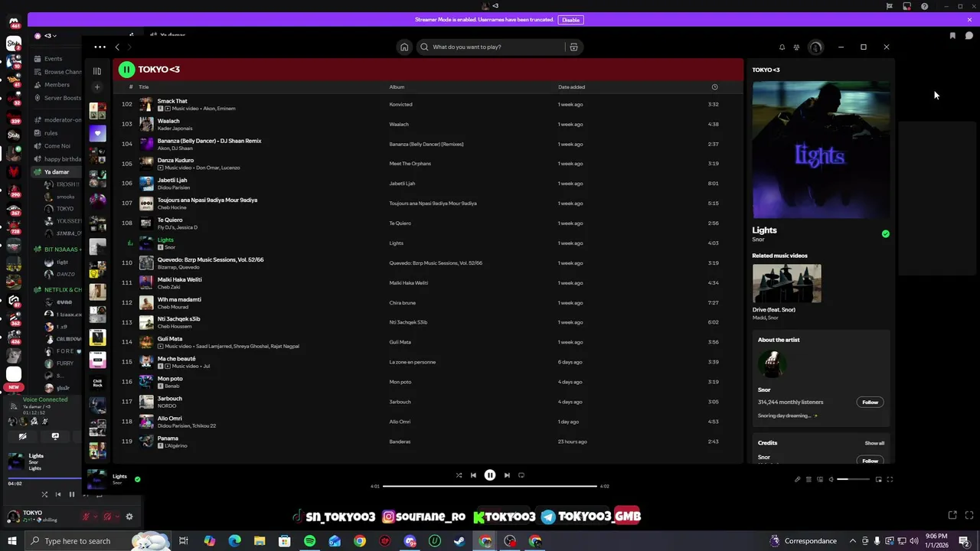Screen dimensions: 980x551
Task: Open Members in Discord sidebar
Action: click(57, 85)
